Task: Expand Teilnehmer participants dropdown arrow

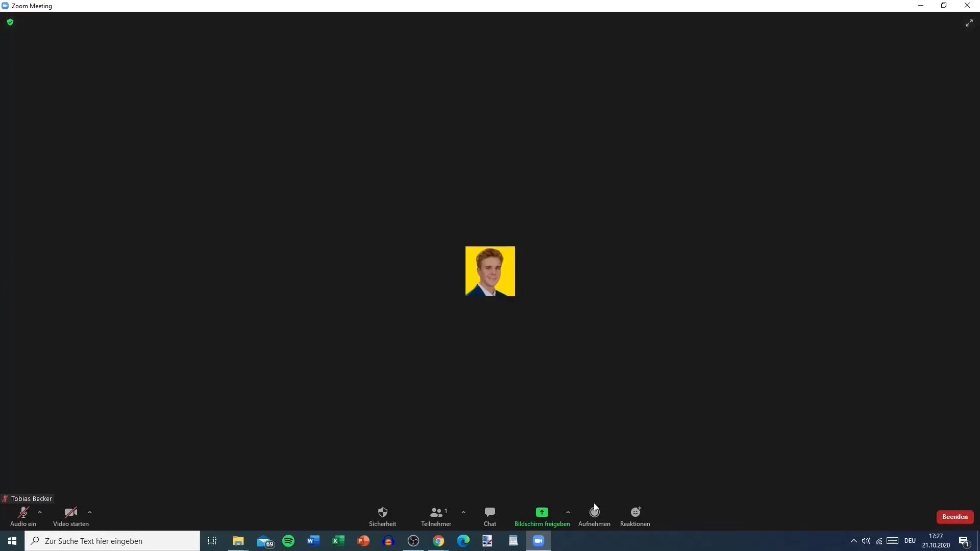Action: click(x=464, y=512)
